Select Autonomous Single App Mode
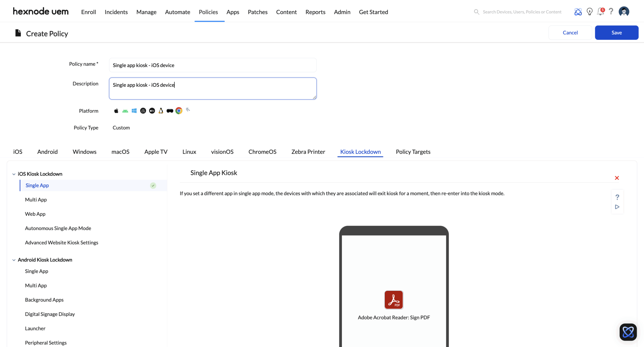The height and width of the screenshot is (347, 644). pos(58,228)
